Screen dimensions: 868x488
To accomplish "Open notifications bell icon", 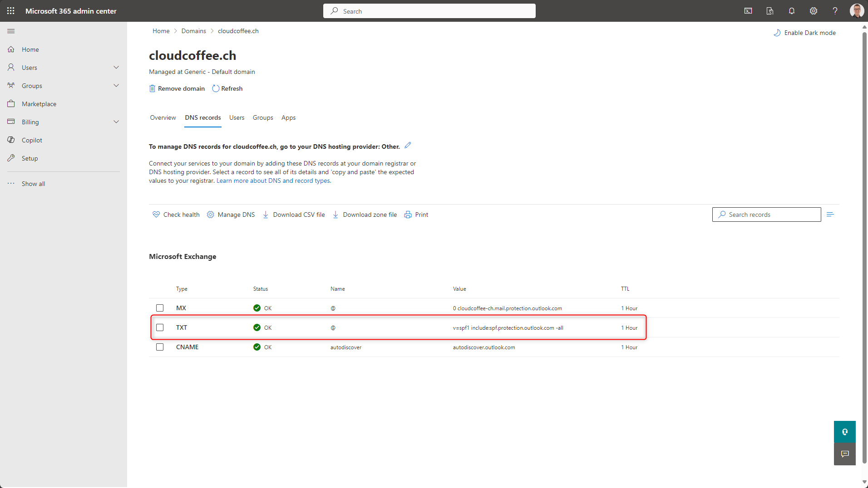I will coord(791,11).
